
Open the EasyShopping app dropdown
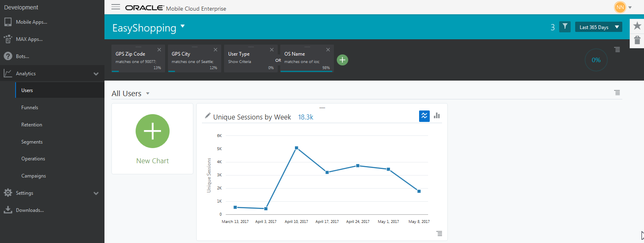click(183, 27)
